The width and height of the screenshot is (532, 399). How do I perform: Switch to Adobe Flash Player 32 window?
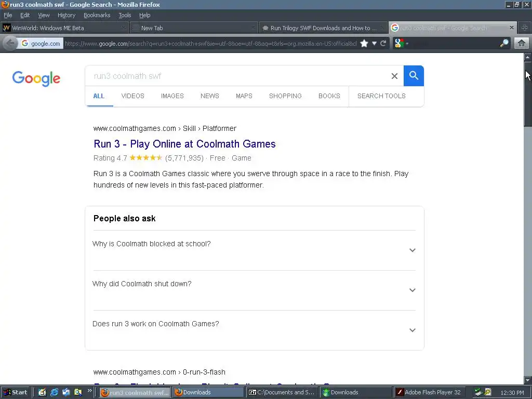(430, 392)
